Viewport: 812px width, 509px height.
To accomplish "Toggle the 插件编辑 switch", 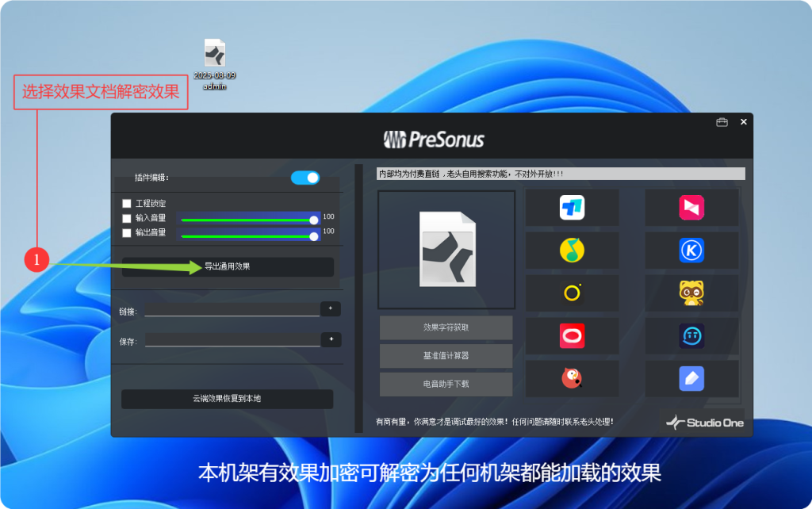I will point(305,178).
